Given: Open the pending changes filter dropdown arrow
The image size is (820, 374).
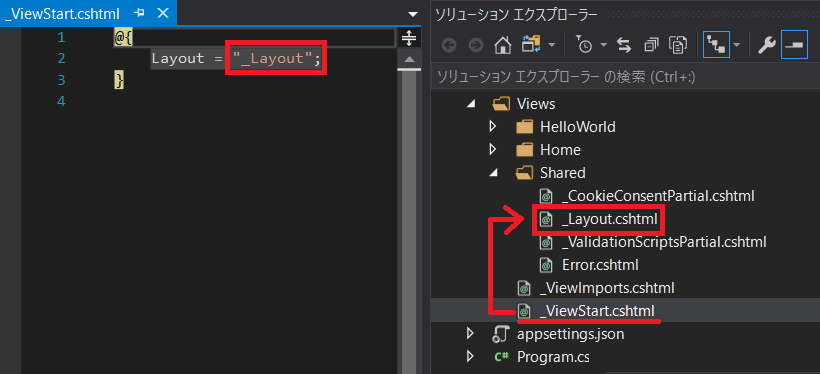Looking at the screenshot, I should click(603, 46).
